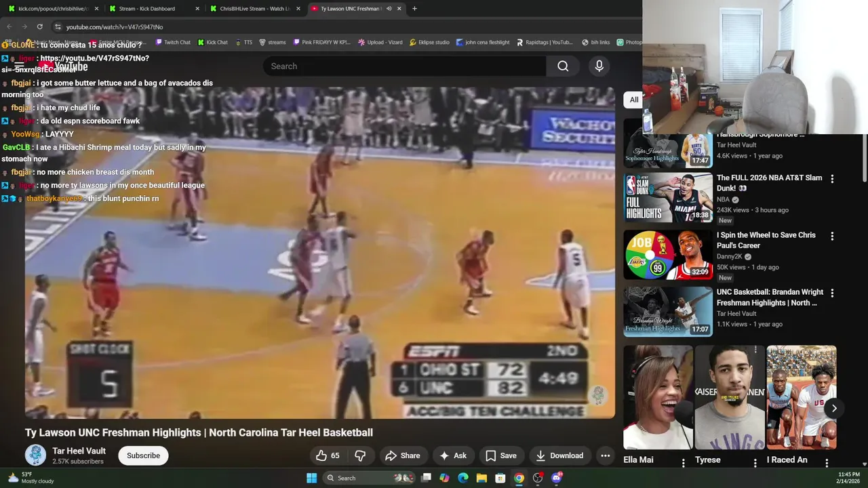Switch to ChrisBIHLive Stream tab
868x488 pixels.
point(255,9)
